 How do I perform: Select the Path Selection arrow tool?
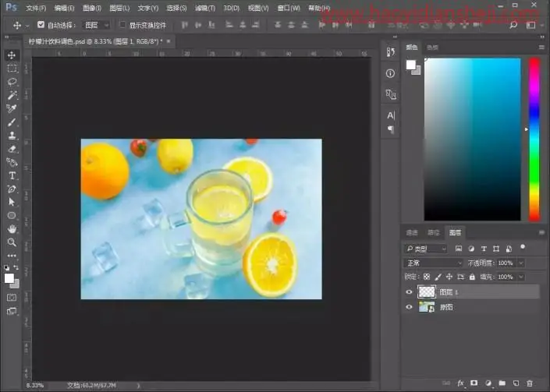pyautogui.click(x=12, y=202)
